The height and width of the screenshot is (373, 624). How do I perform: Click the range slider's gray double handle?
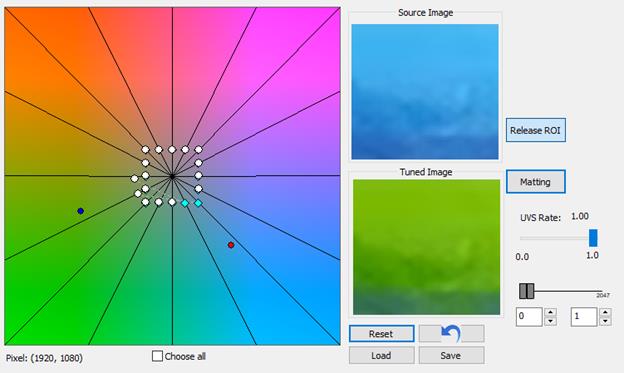pyautogui.click(x=526, y=291)
